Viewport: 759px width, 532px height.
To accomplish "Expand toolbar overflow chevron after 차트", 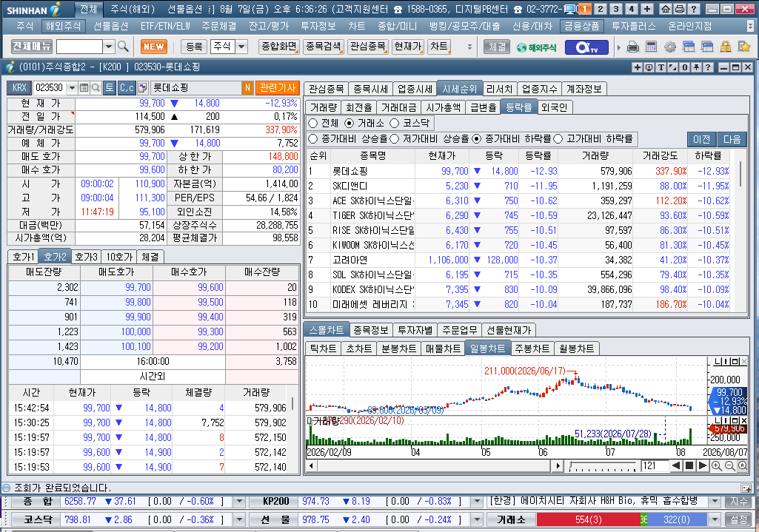I will click(x=469, y=47).
